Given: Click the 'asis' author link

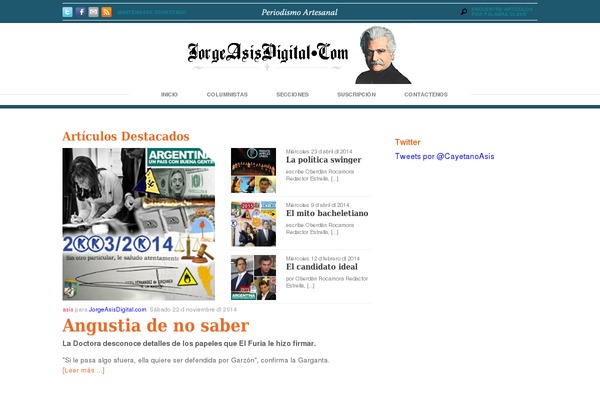Looking at the screenshot, I should click(68, 310).
